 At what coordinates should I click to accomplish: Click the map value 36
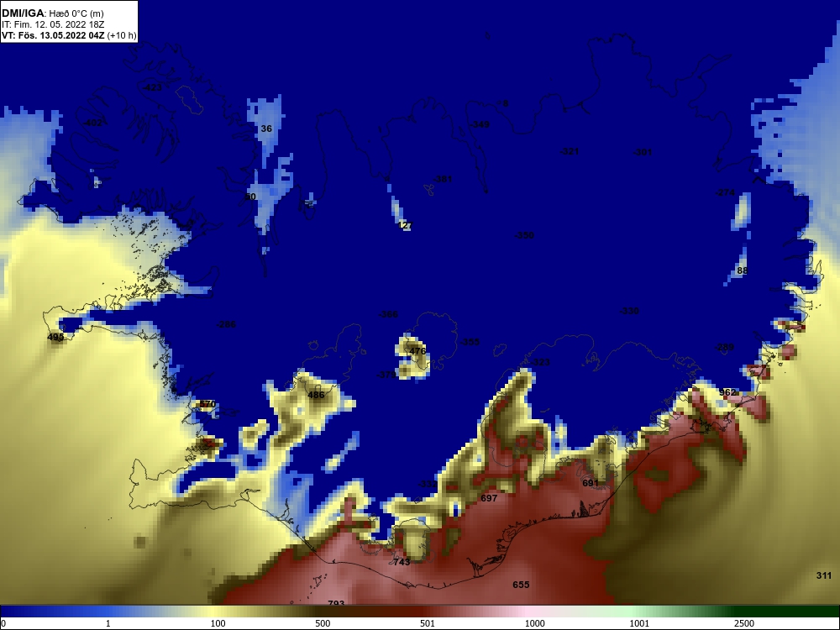coord(266,129)
